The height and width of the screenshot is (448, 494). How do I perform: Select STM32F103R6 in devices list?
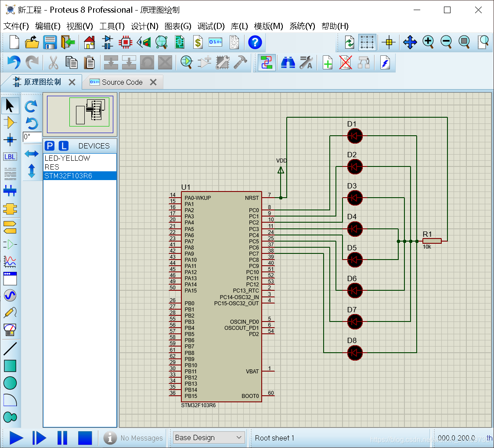(x=80, y=176)
